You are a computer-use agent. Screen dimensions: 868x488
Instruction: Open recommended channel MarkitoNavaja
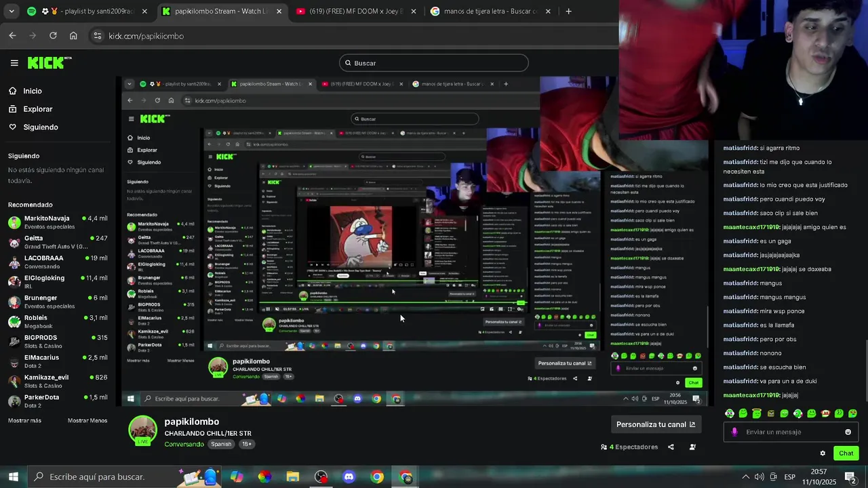(58, 222)
